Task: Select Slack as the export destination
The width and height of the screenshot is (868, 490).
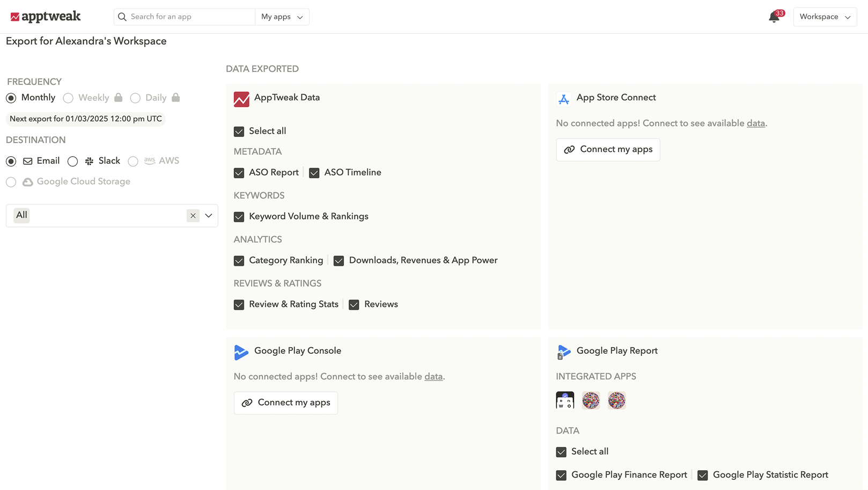Action: (x=72, y=161)
